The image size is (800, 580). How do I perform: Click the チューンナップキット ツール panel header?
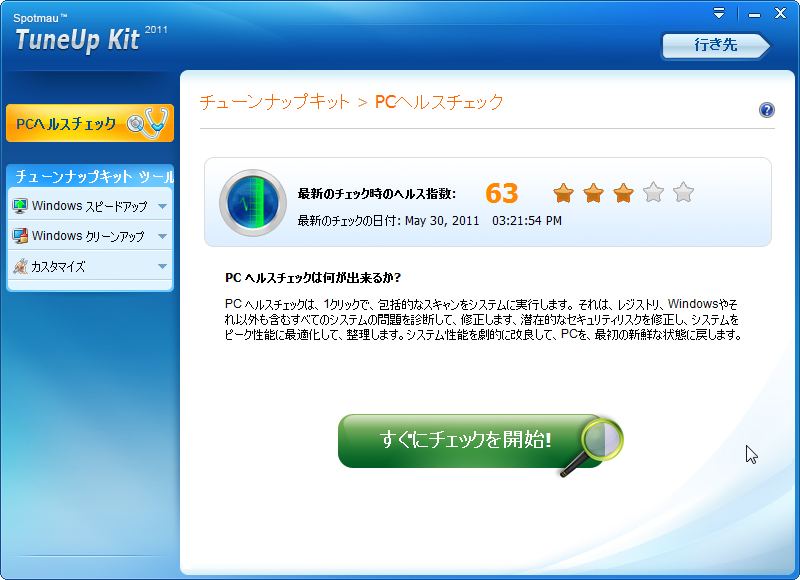tap(90, 176)
